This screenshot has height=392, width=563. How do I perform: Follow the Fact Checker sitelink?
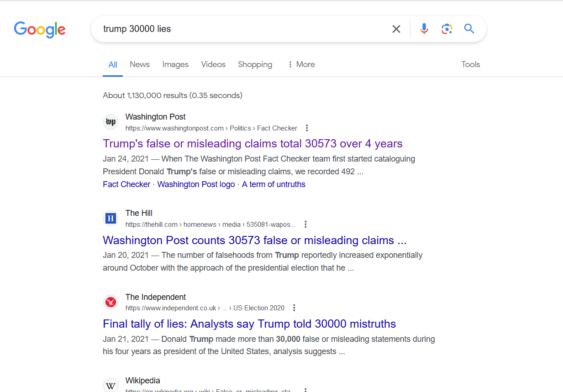coord(126,184)
